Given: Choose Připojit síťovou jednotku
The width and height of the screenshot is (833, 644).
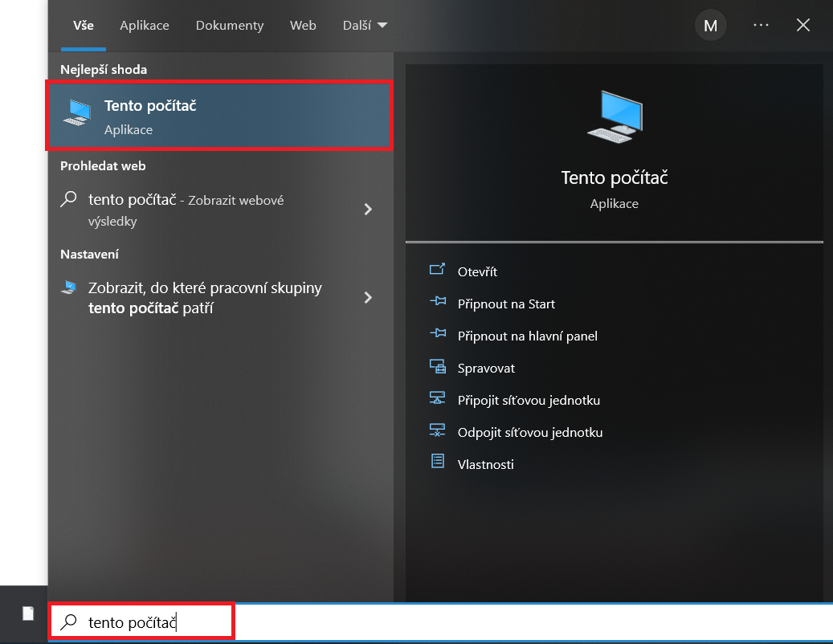Looking at the screenshot, I should pyautogui.click(x=529, y=401).
